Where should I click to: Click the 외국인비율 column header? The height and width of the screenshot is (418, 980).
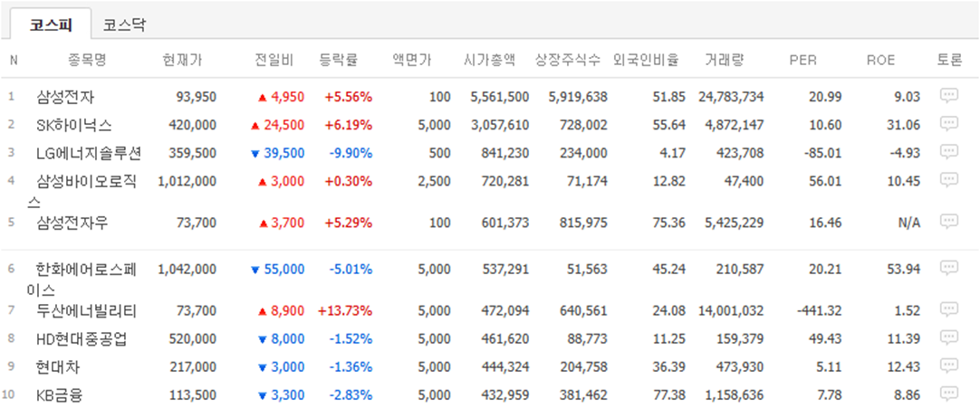pyautogui.click(x=647, y=60)
